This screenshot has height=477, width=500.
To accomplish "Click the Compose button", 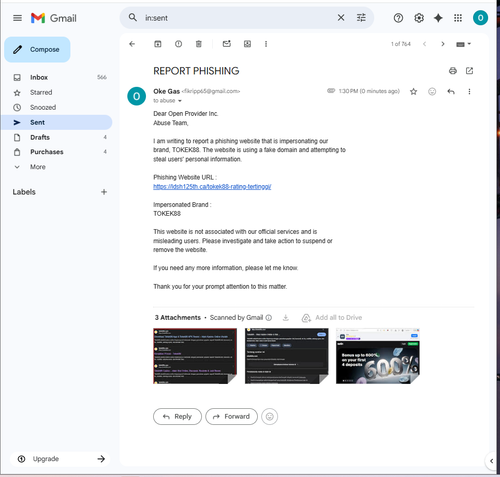I will tap(37, 50).
